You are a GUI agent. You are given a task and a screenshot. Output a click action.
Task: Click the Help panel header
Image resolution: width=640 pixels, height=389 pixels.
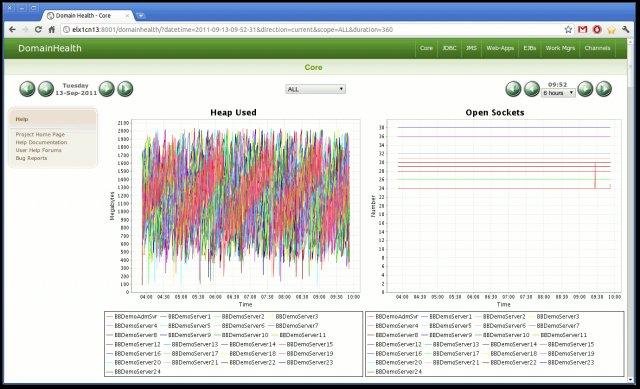(x=53, y=119)
